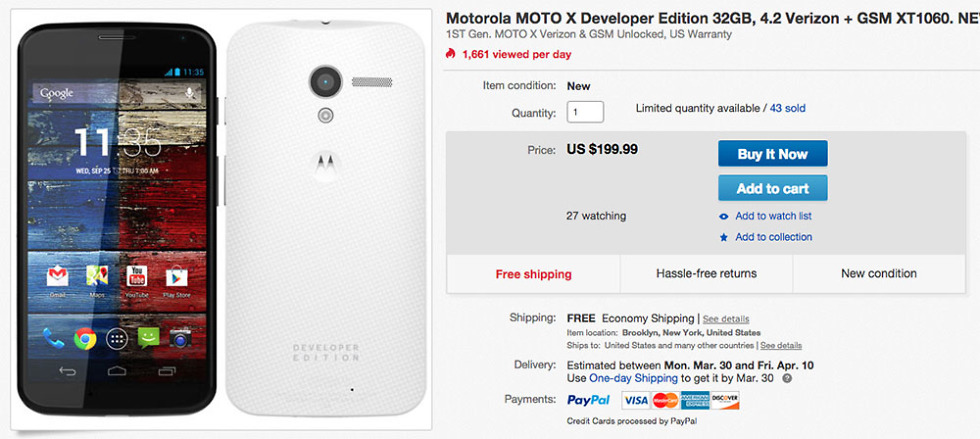
Task: Click the MasterCard payment icon
Action: [x=665, y=400]
